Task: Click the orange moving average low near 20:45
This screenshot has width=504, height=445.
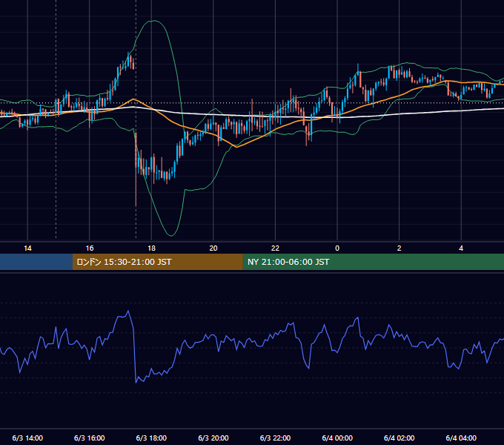Action: [x=236, y=147]
